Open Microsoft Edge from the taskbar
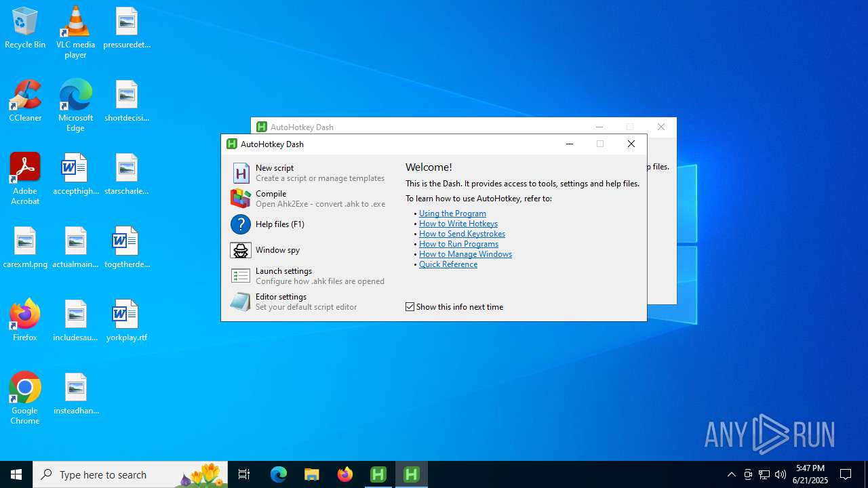This screenshot has width=868, height=488. [279, 474]
